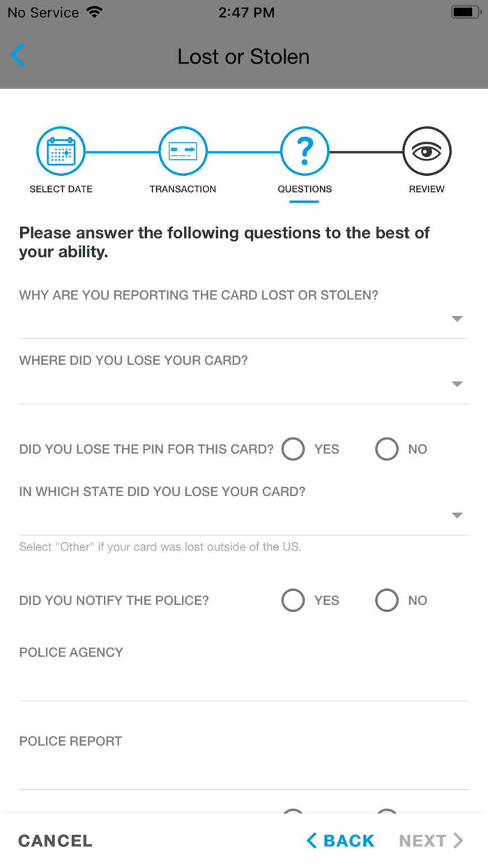This screenshot has width=488, height=868.
Task: Click the eye icon on Review step
Action: tap(427, 151)
